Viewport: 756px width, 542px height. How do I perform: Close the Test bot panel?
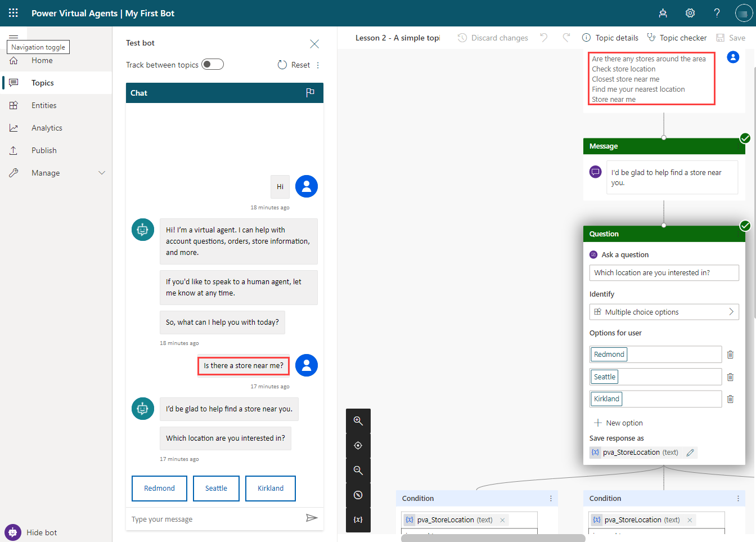[x=314, y=43]
